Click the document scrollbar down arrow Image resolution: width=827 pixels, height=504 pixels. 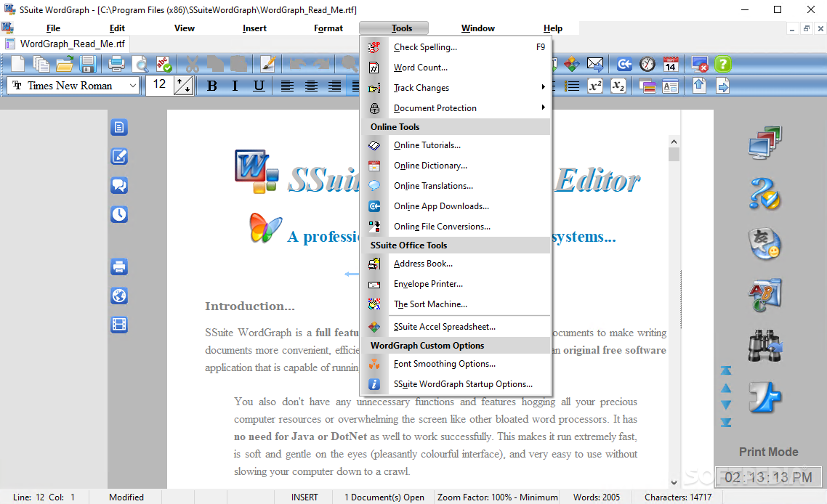coord(674,482)
